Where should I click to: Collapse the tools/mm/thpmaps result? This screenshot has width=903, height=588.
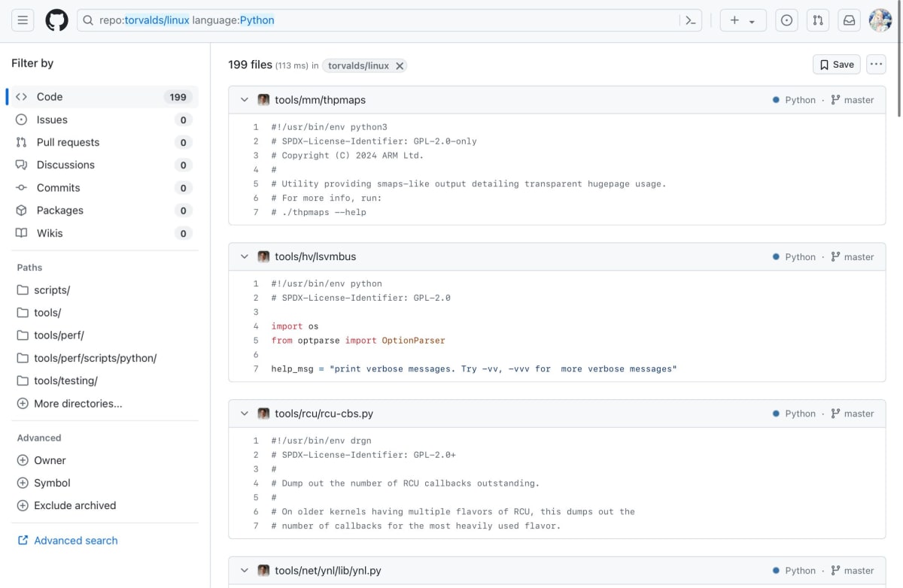coord(244,100)
